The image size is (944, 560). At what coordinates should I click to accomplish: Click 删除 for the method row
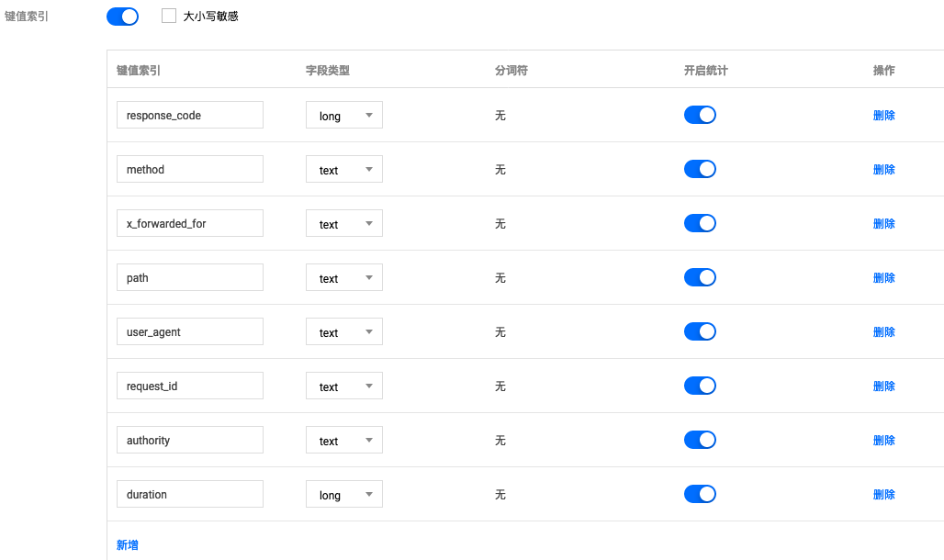click(883, 169)
